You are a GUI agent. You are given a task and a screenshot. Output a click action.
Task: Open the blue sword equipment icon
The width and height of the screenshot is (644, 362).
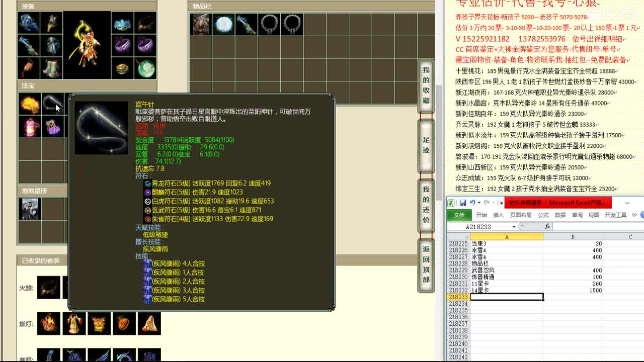(28, 46)
